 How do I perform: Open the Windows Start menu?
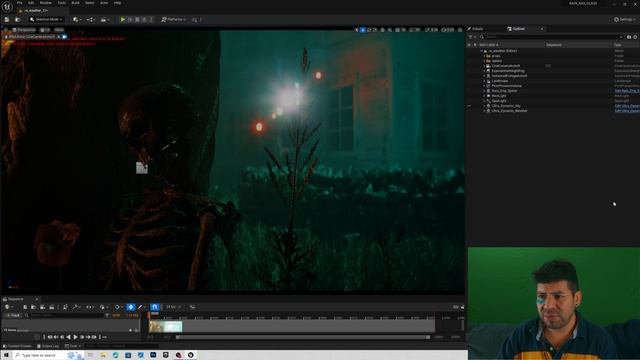click(x=6, y=355)
